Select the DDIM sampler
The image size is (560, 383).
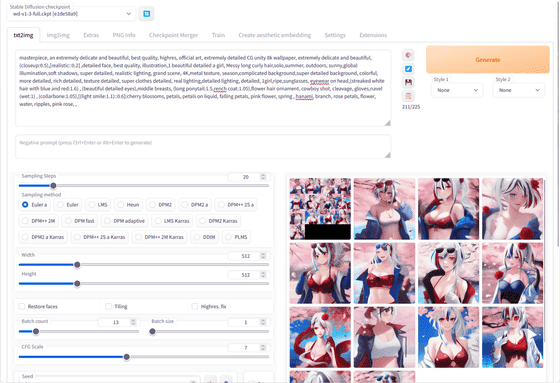pyautogui.click(x=205, y=237)
